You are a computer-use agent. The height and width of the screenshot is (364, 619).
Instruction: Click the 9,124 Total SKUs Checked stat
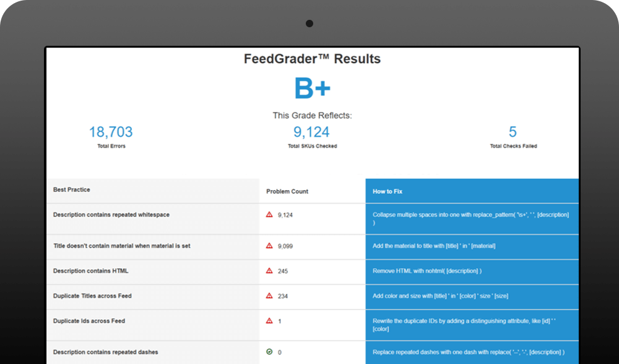tap(310, 132)
